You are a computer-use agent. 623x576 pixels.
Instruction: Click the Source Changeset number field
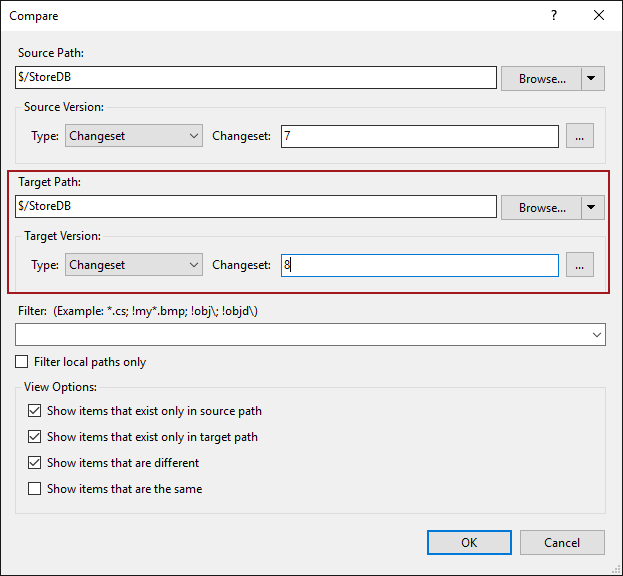(x=419, y=136)
